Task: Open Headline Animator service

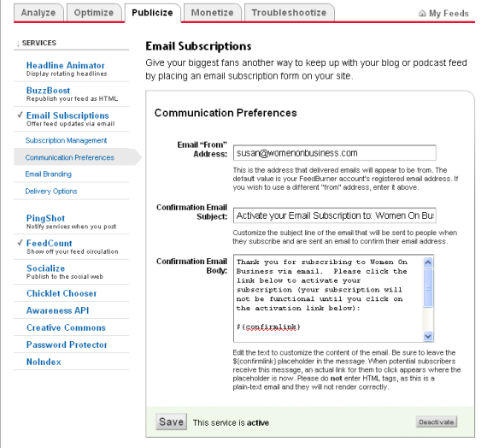Action: click(x=65, y=65)
